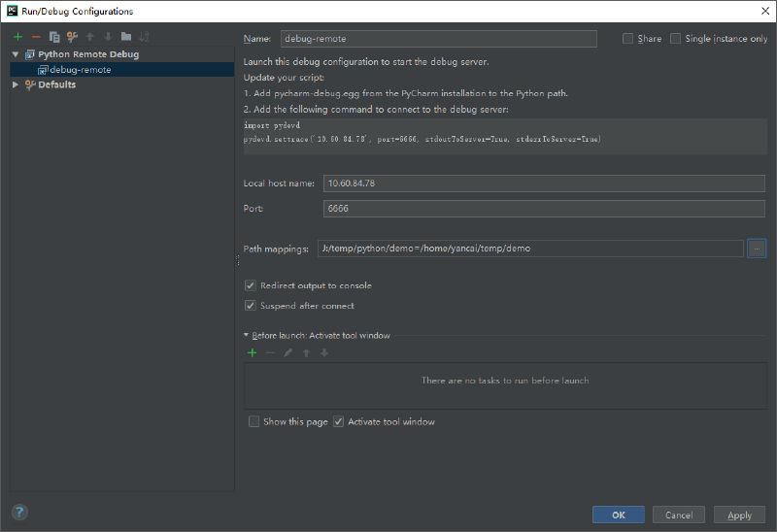Click the OK button

click(619, 515)
